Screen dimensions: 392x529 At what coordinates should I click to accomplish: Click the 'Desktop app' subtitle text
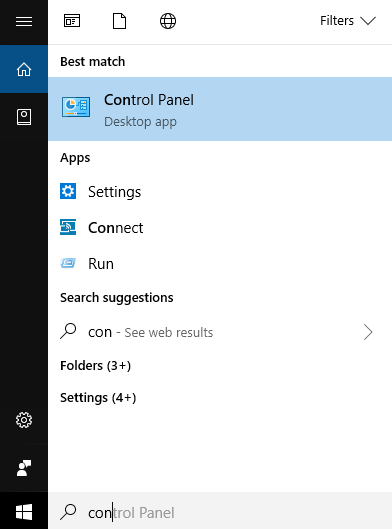pyautogui.click(x=140, y=121)
